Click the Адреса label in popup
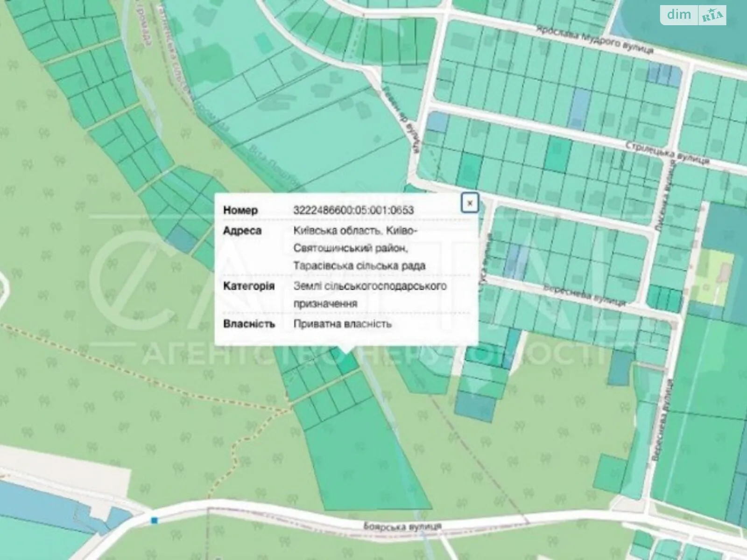747x560 pixels. click(242, 231)
